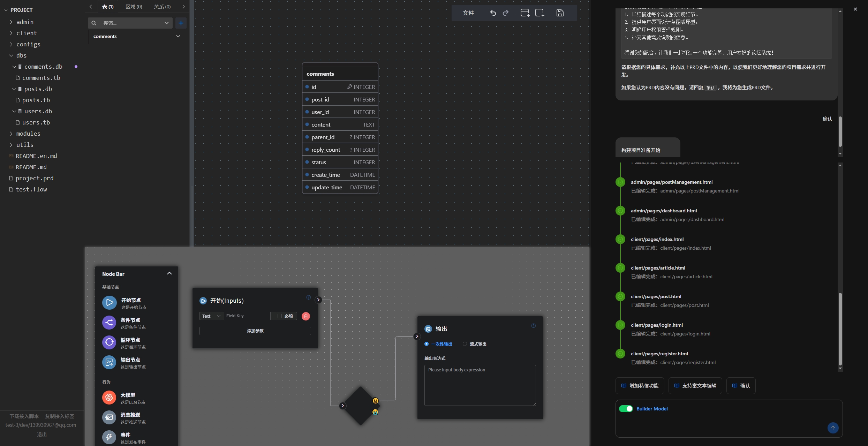
Task: Open the 文件 menu
Action: coord(468,13)
